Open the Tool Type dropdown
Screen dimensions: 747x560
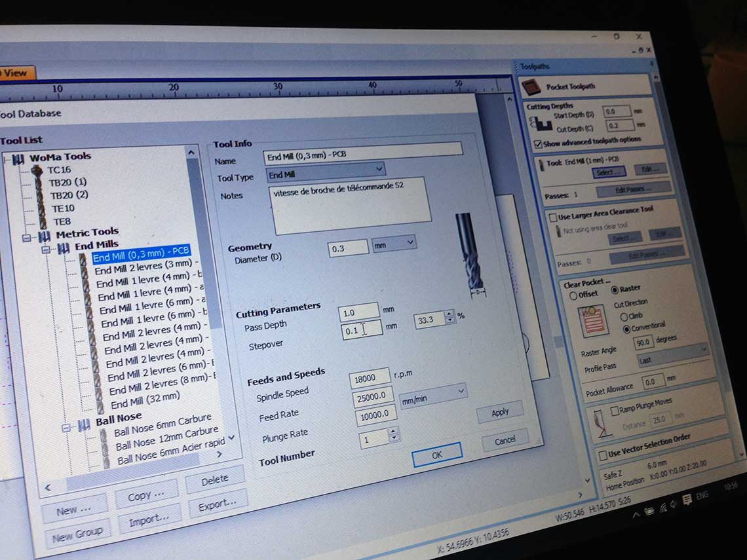pos(325,172)
